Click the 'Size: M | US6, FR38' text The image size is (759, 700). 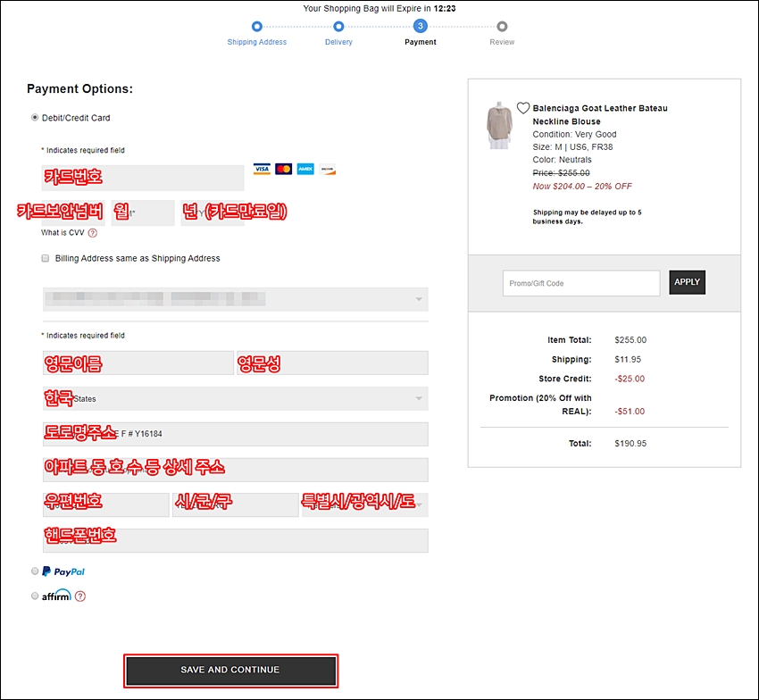pyautogui.click(x=572, y=147)
